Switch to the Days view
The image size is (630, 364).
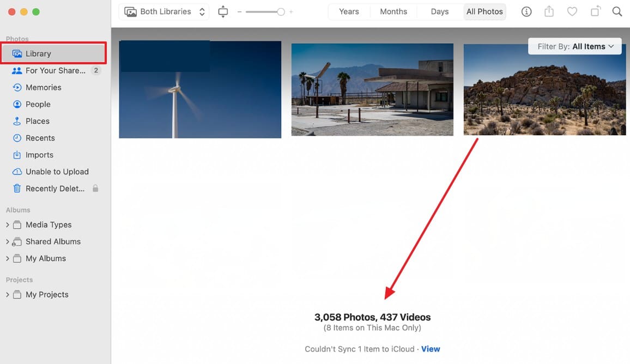[x=440, y=11]
